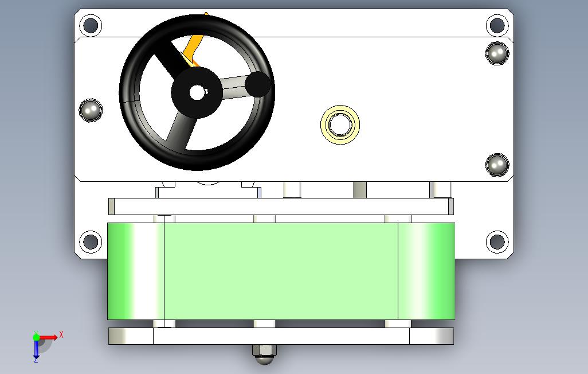Select the middle spacer pin under green block
The height and width of the screenshot is (374, 588).
tap(264, 324)
